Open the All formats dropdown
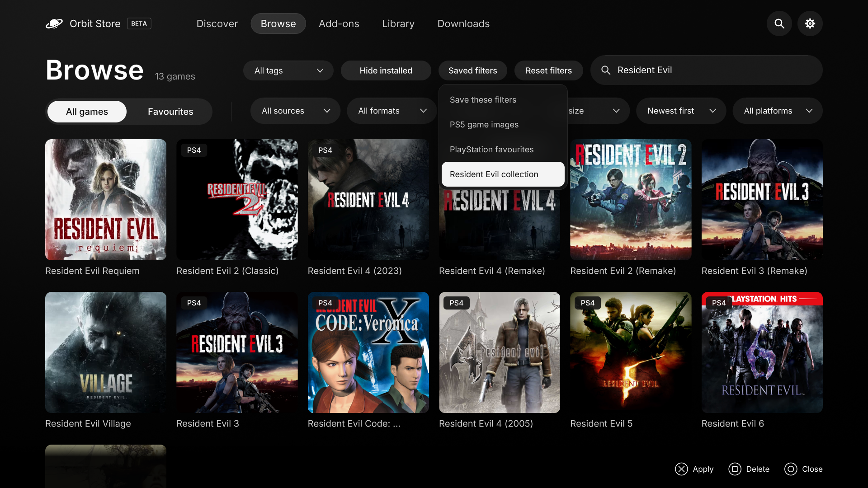This screenshot has width=868, height=488. pyautogui.click(x=392, y=111)
